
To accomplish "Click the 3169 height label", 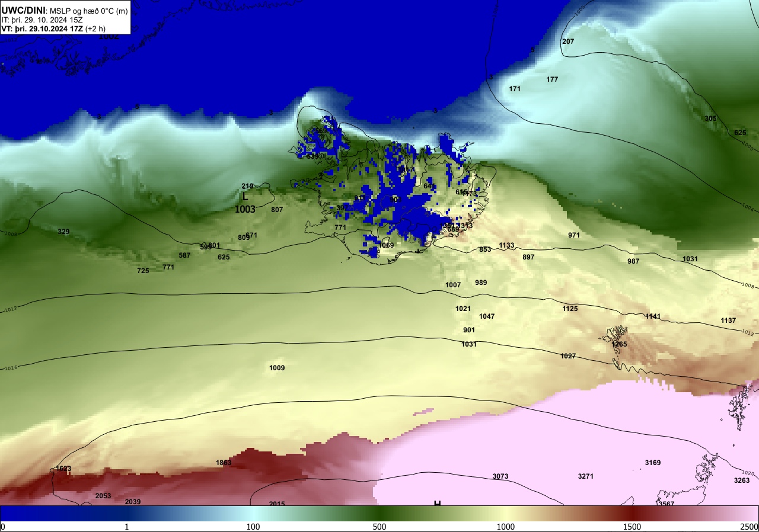I will pyautogui.click(x=653, y=463).
